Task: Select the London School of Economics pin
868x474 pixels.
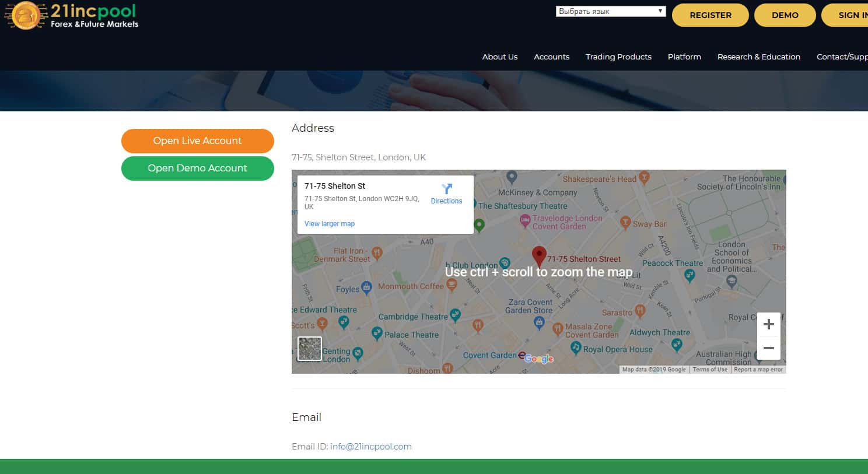Action: [732, 281]
